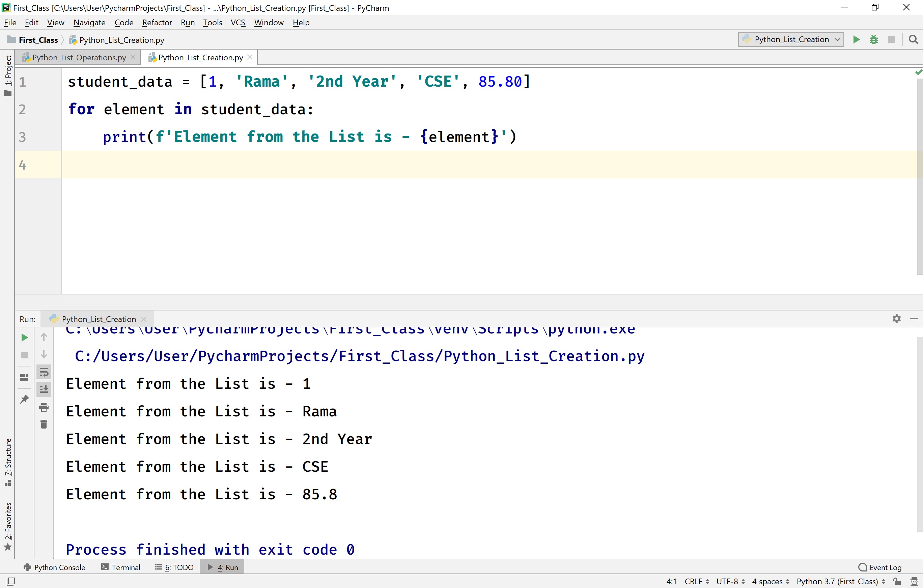Clear console output with the trash icon
Viewport: 923px width, 588px height.
click(x=44, y=424)
